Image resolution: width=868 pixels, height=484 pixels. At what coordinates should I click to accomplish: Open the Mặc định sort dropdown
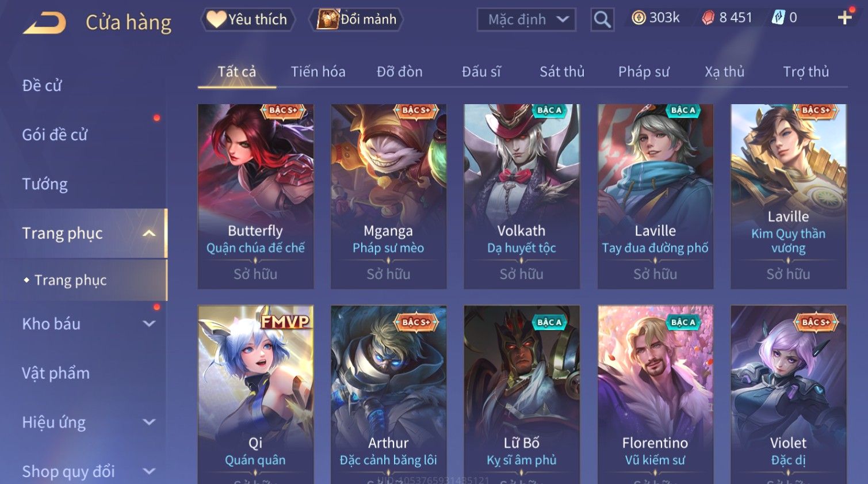pos(526,20)
